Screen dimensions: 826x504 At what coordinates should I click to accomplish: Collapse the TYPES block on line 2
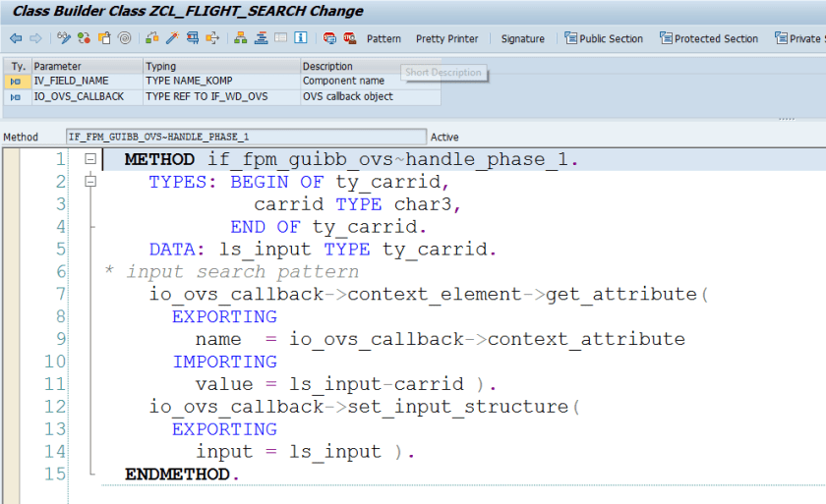[90, 182]
